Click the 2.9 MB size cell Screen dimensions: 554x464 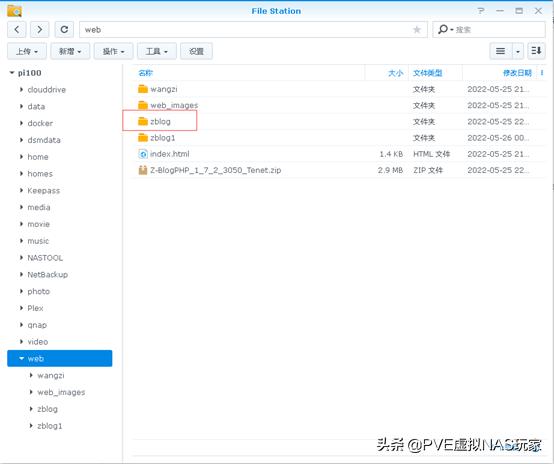point(390,170)
